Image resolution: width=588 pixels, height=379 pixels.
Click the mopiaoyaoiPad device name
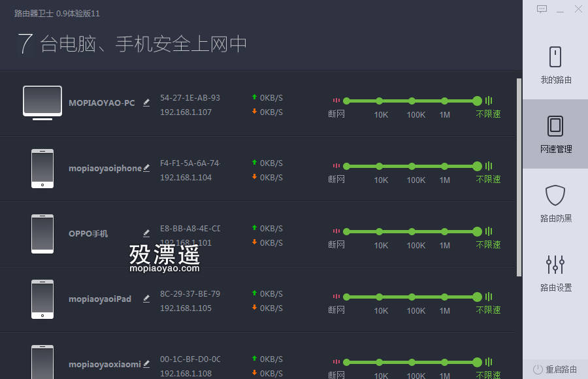[100, 299]
